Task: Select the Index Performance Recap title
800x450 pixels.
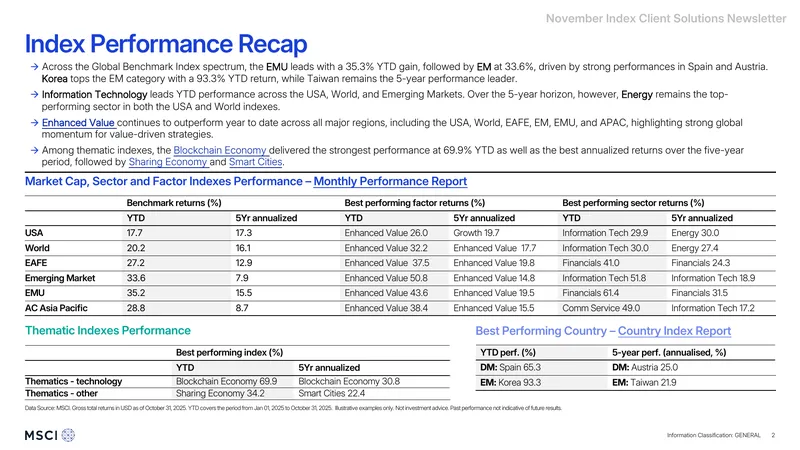Action: [x=166, y=44]
